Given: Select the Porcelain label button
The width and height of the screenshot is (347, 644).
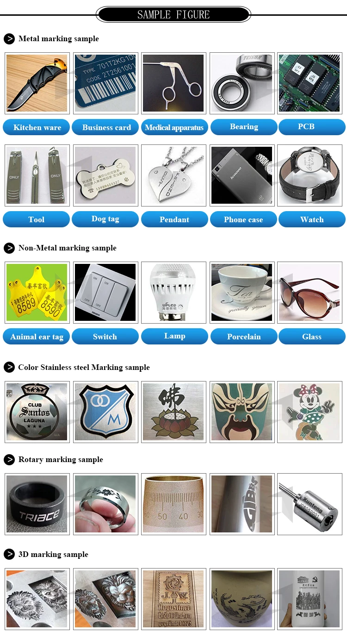Looking at the screenshot, I should 244,337.
